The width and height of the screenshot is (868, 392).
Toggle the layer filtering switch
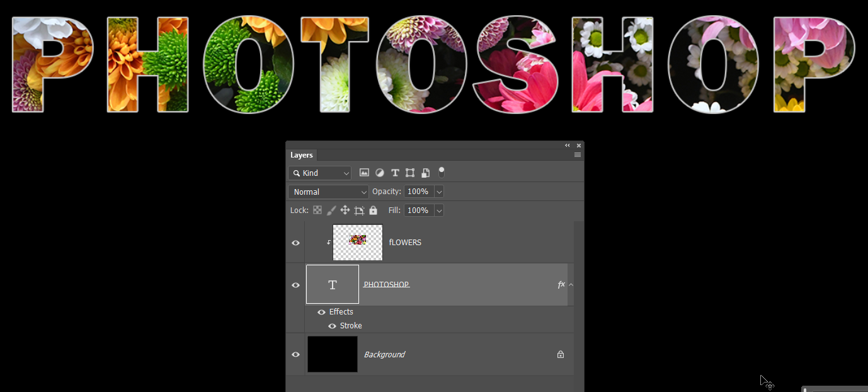coord(442,172)
